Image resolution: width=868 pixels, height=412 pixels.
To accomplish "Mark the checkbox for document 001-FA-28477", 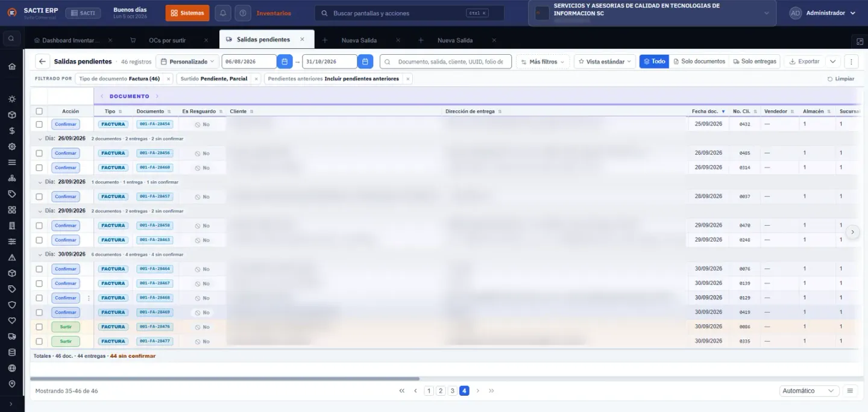I will 39,342.
